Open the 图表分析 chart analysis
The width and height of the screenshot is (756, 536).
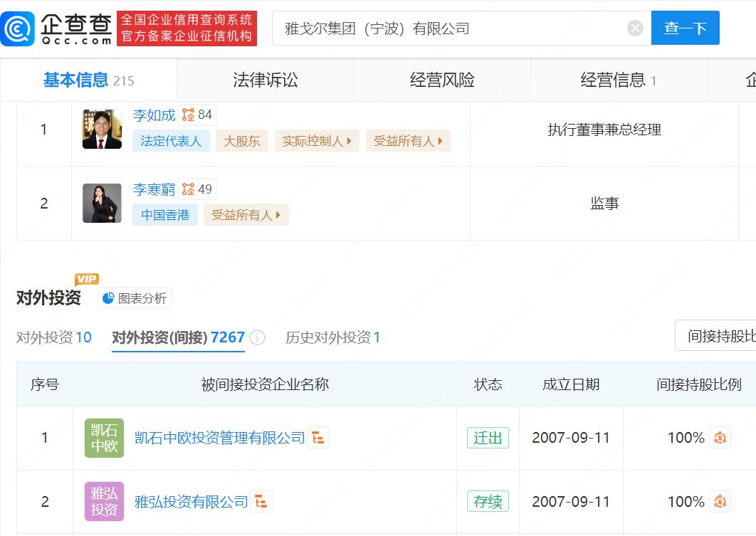(135, 298)
